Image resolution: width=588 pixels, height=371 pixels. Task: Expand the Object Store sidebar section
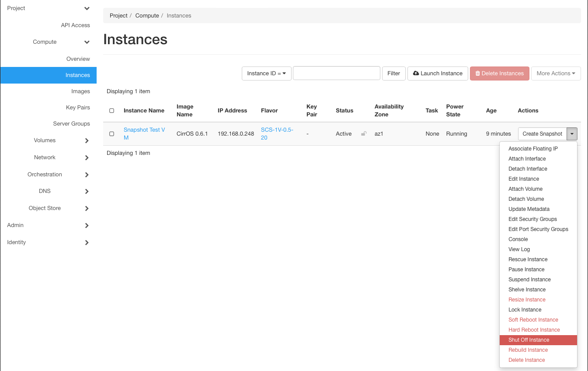pyautogui.click(x=87, y=208)
